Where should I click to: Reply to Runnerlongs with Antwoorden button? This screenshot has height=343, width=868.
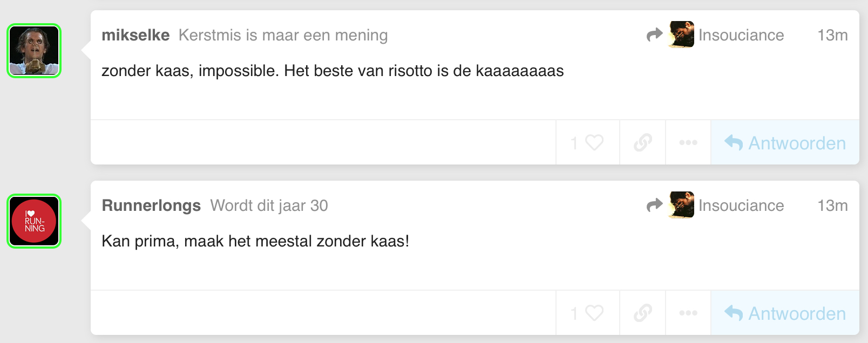pyautogui.click(x=785, y=313)
